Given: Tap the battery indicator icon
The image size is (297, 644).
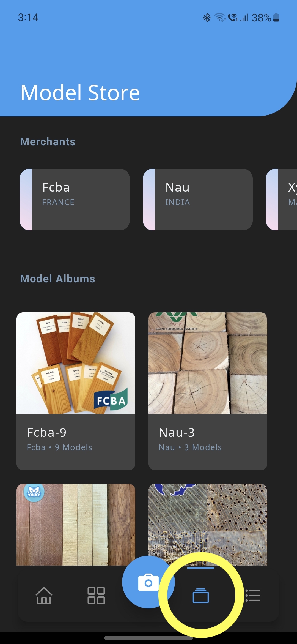Looking at the screenshot, I should (x=276, y=18).
